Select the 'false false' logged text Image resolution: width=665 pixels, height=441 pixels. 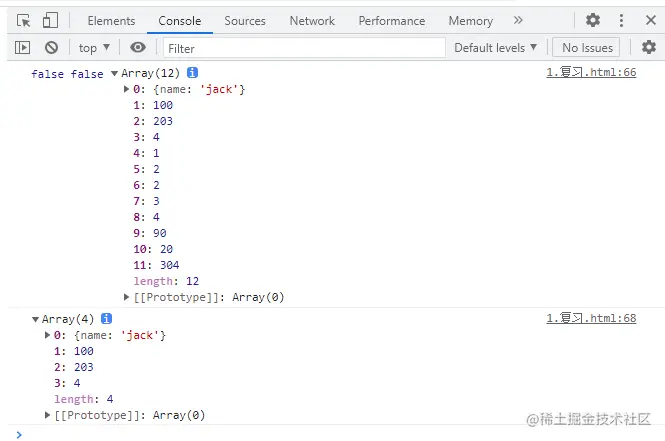(x=67, y=74)
